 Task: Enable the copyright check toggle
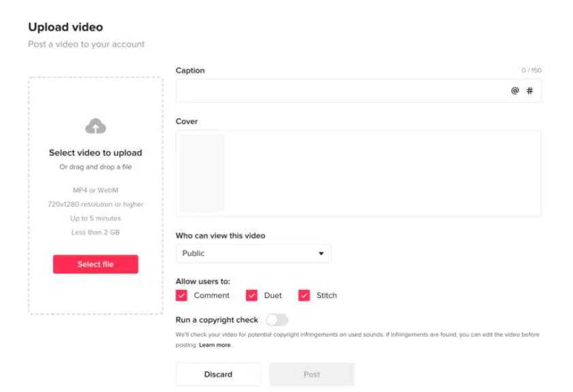(x=277, y=320)
